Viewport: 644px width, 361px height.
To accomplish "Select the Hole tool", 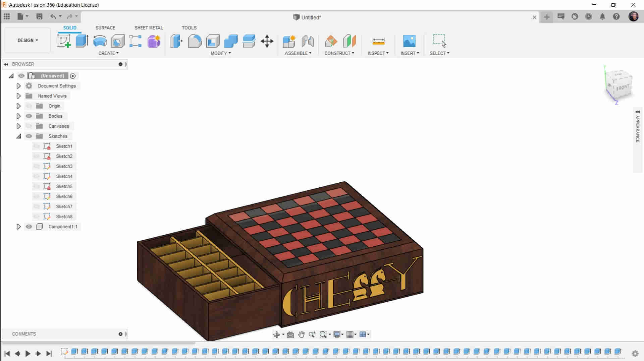I will point(118,41).
